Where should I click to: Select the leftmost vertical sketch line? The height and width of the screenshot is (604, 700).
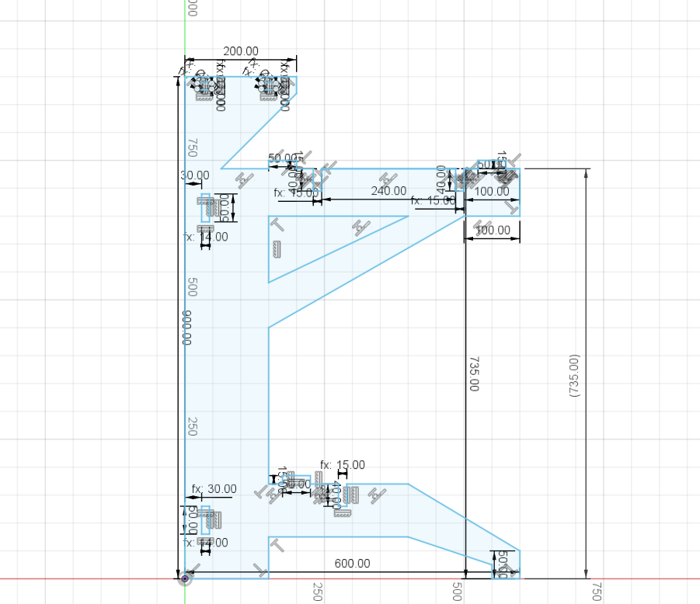tap(184, 349)
